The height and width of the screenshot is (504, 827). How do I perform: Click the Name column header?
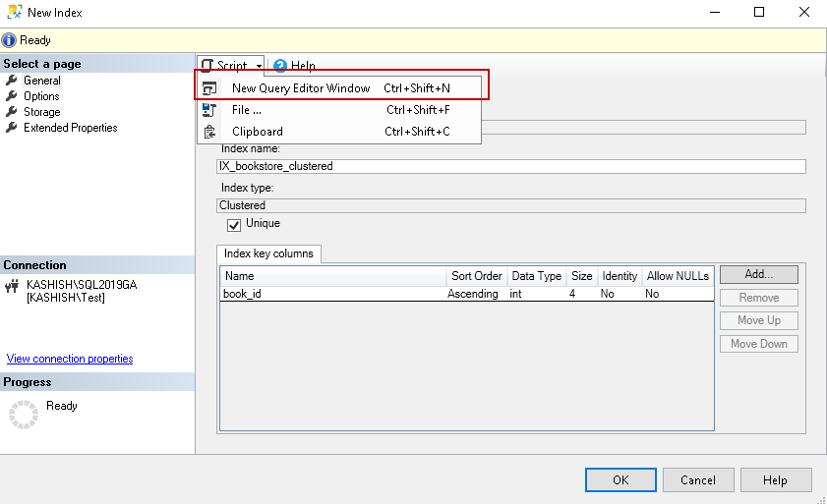[333, 276]
